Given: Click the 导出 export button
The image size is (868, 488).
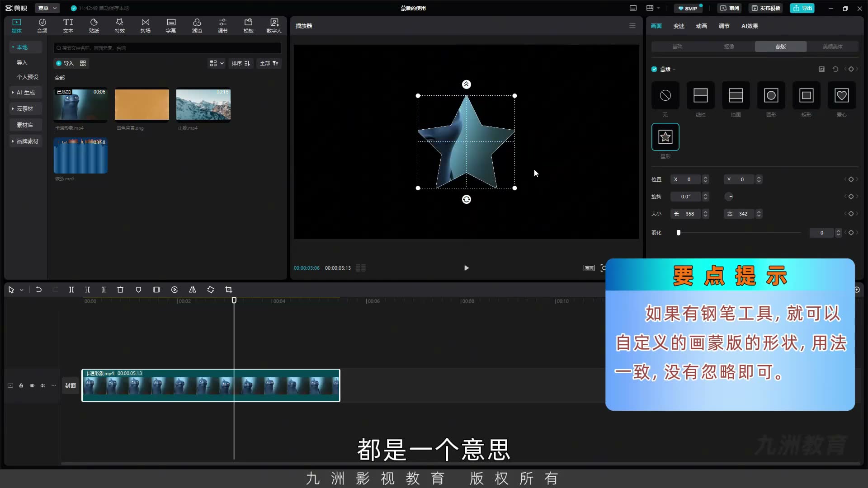Looking at the screenshot, I should click(x=802, y=8).
